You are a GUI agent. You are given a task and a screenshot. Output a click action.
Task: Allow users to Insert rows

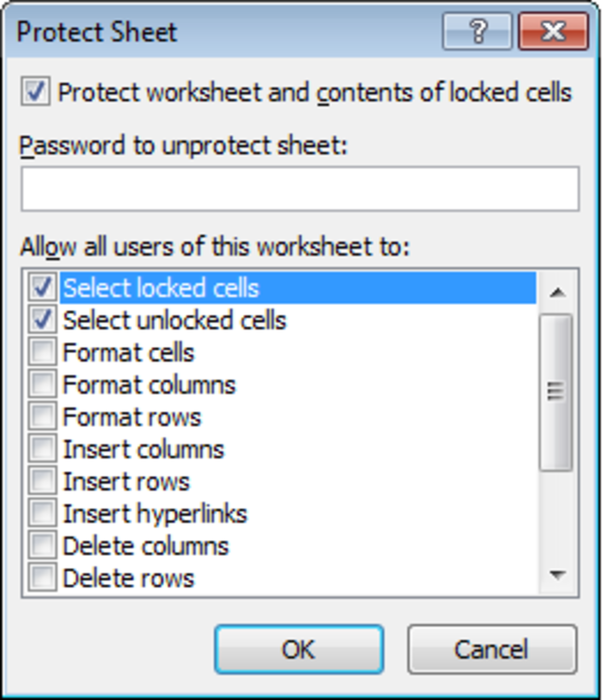click(41, 481)
